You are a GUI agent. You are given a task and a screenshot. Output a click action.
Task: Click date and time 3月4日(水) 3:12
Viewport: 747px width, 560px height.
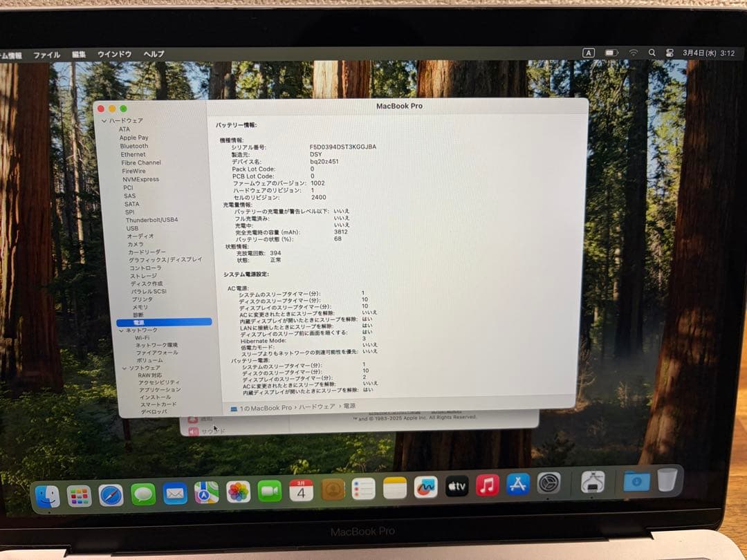(x=708, y=53)
